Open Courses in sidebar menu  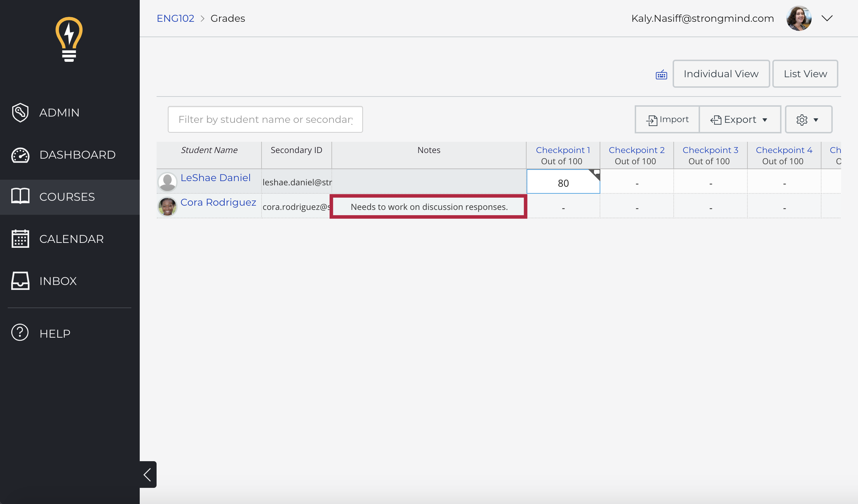coord(67,197)
